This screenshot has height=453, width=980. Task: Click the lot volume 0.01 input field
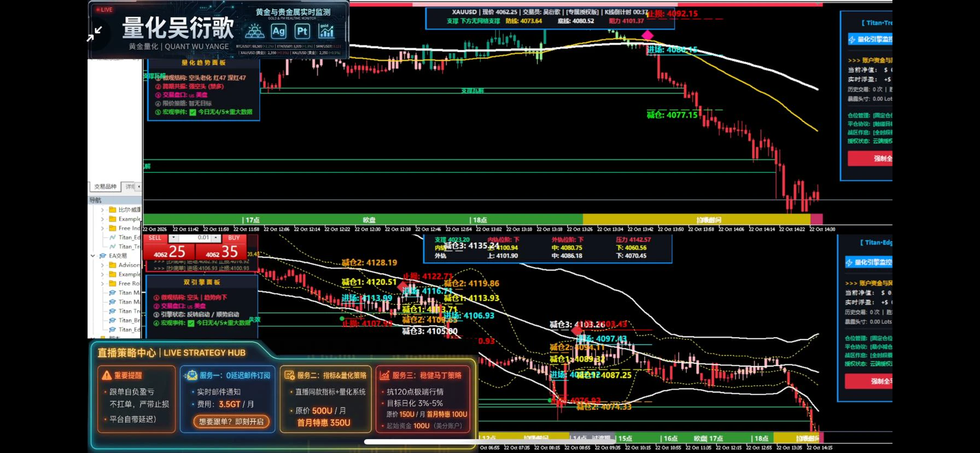click(195, 238)
